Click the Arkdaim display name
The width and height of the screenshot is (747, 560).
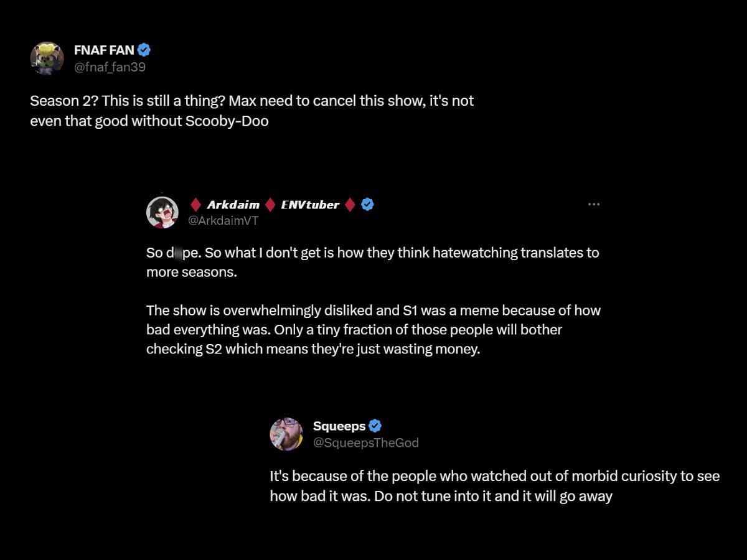(233, 204)
